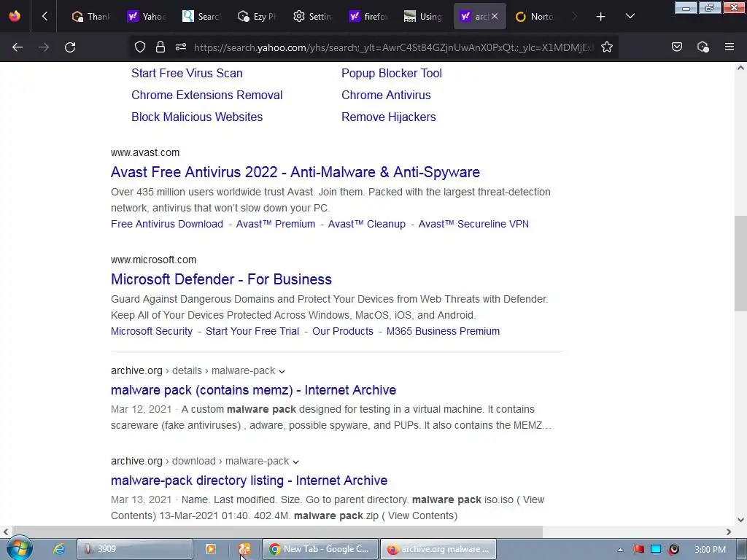Image resolution: width=747 pixels, height=560 pixels.
Task: Click the www.avast.com URL text
Action: (145, 152)
